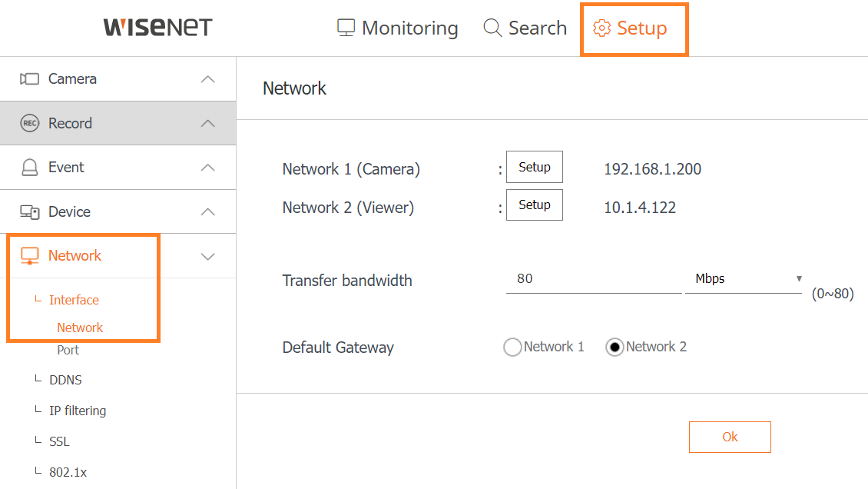868x489 pixels.
Task: Click the Wisenet logo
Action: 157,28
